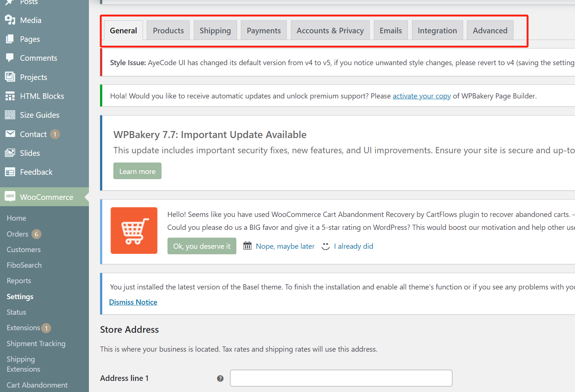
Task: Open the activate your copy link
Action: [x=422, y=96]
